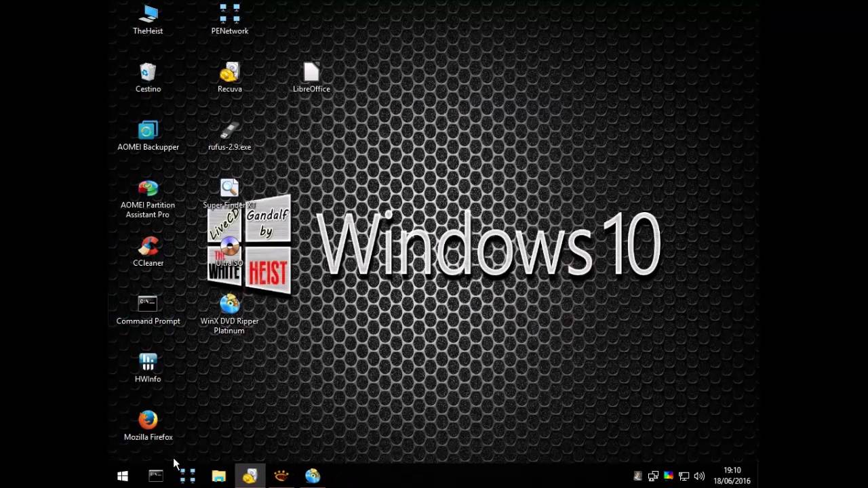Launch Recuva from the desktop

pos(230,77)
